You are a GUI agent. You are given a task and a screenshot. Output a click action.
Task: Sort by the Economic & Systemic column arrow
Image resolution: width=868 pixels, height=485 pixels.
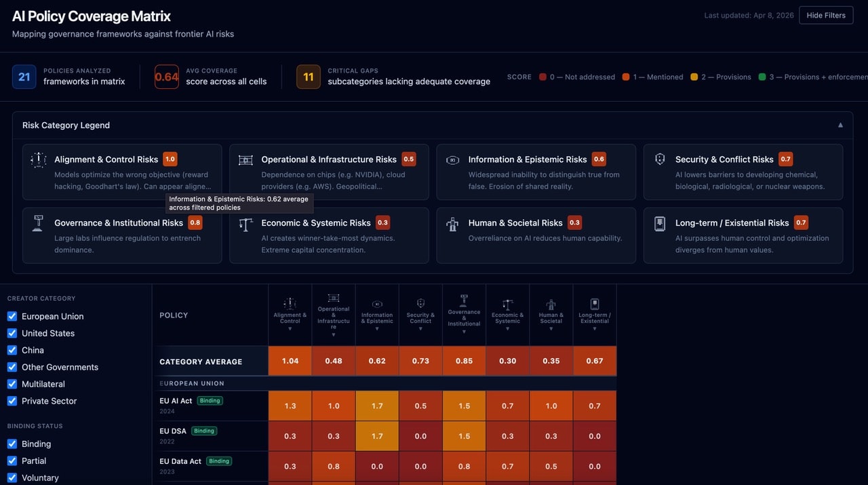coord(507,329)
